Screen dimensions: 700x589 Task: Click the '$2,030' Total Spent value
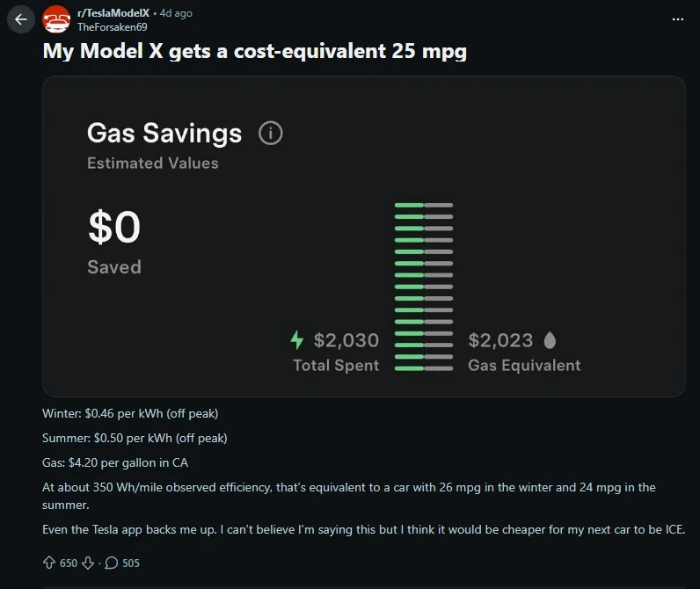pyautogui.click(x=346, y=340)
